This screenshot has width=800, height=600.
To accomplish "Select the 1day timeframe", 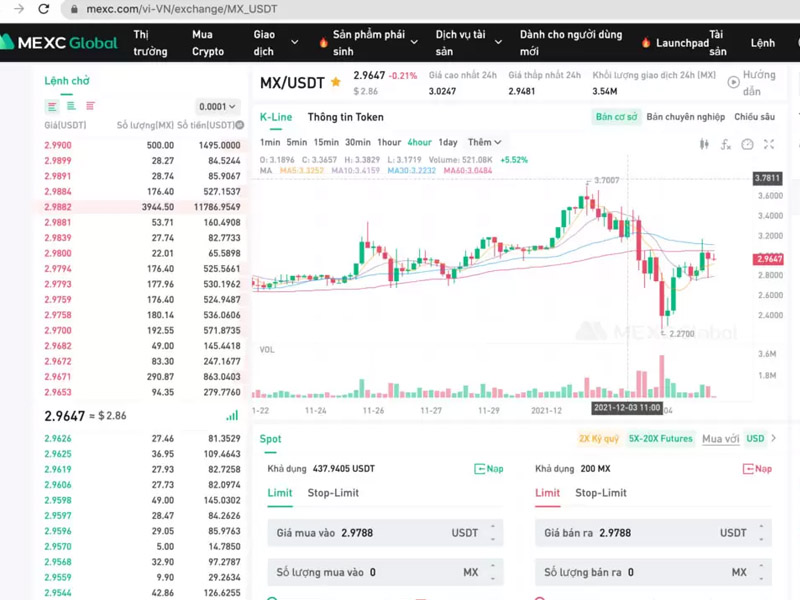I will tap(448, 142).
